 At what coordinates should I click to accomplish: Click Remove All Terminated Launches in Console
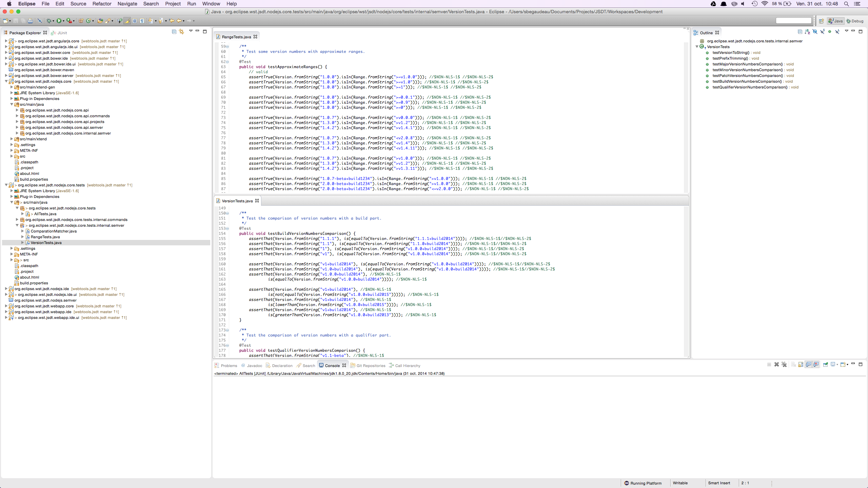pyautogui.click(x=784, y=364)
